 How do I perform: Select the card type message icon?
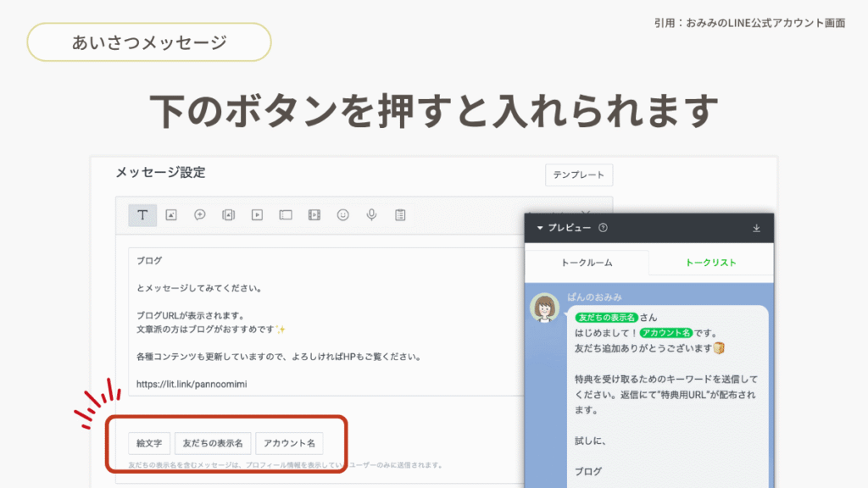[286, 215]
